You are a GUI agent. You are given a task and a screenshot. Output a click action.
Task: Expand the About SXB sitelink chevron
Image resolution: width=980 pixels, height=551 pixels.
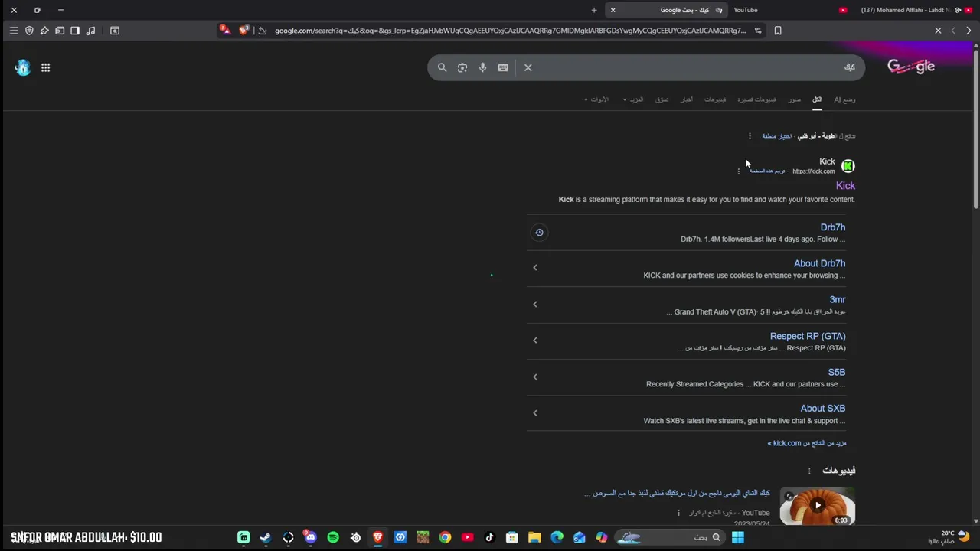[535, 413]
